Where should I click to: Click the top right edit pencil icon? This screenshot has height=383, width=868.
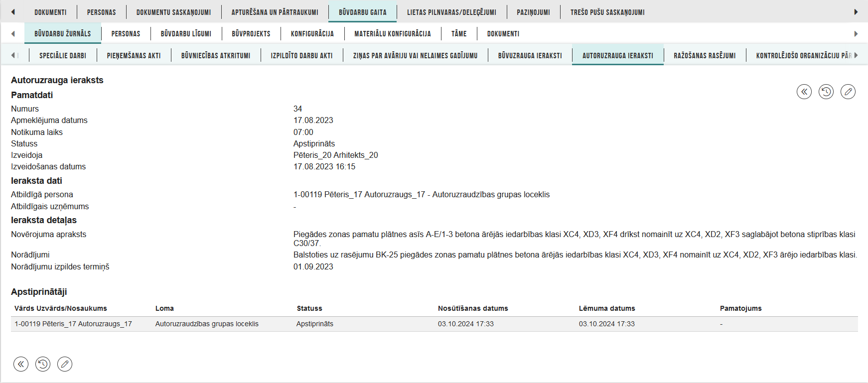click(x=848, y=92)
